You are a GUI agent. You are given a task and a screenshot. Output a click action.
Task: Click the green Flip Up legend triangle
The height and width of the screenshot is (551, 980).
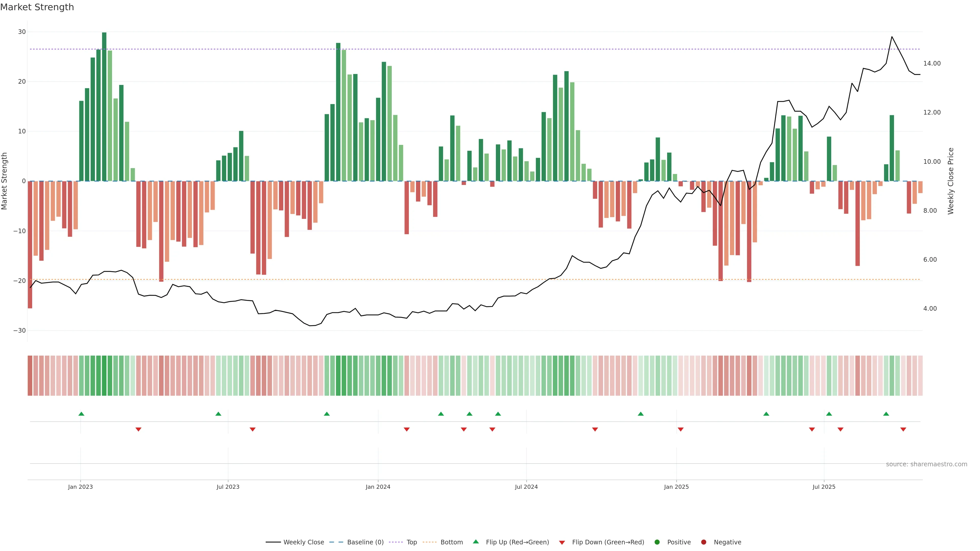click(475, 542)
